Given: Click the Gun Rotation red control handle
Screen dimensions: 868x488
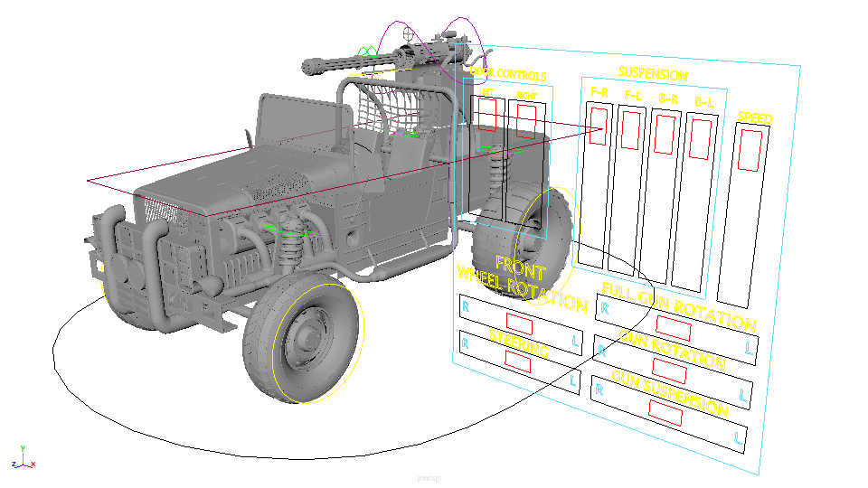Looking at the screenshot, I should pos(670,369).
